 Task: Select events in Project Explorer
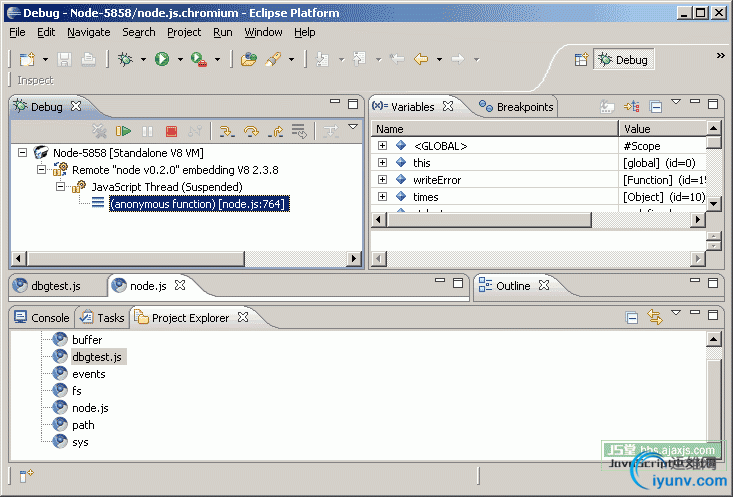(x=89, y=374)
